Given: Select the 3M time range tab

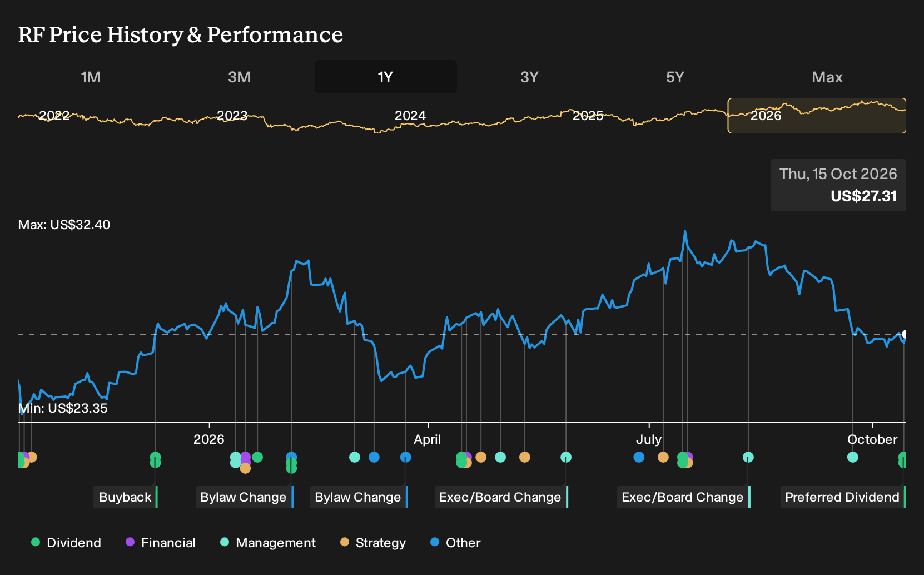Looking at the screenshot, I should pos(239,77).
